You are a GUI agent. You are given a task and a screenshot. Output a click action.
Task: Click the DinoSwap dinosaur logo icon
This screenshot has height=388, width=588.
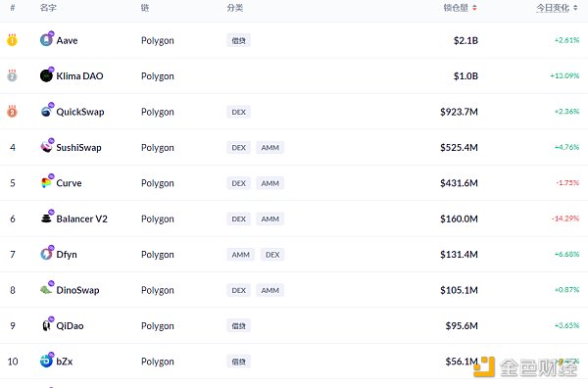click(x=46, y=289)
